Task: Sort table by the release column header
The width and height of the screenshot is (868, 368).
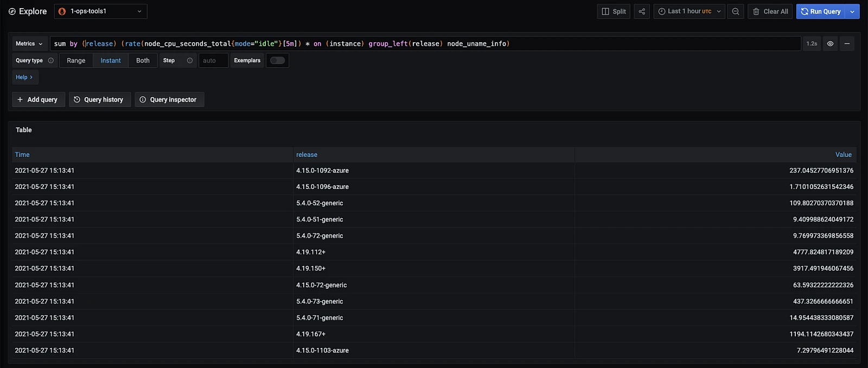Action: click(x=307, y=155)
